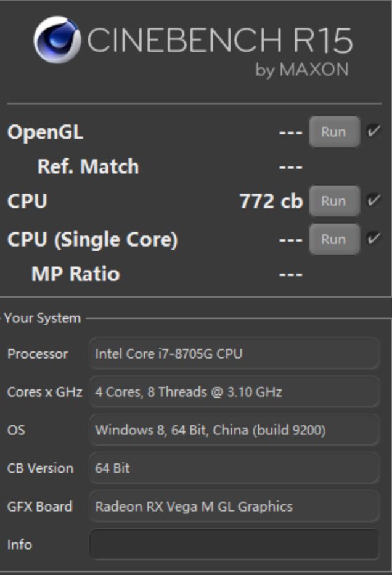
Task: Run the CPU benchmark test
Action: [x=333, y=201]
